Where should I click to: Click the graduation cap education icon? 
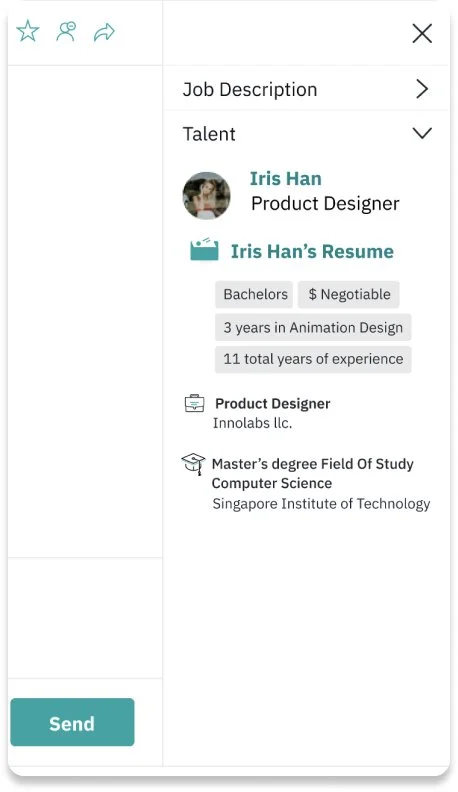[x=193, y=464]
